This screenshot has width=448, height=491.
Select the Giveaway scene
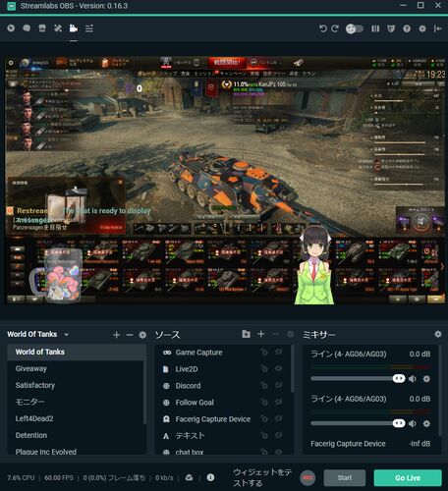click(x=76, y=368)
